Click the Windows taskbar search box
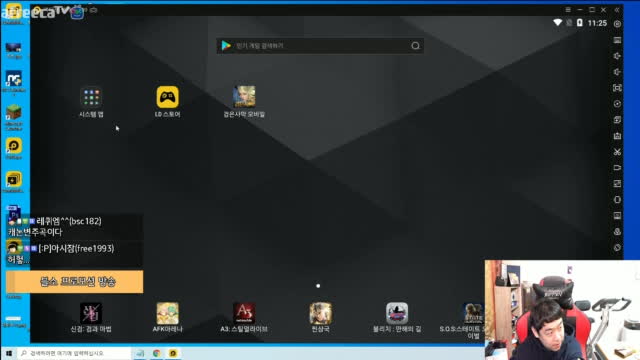Viewport: 640px width, 360px height. pyautogui.click(x=74, y=353)
